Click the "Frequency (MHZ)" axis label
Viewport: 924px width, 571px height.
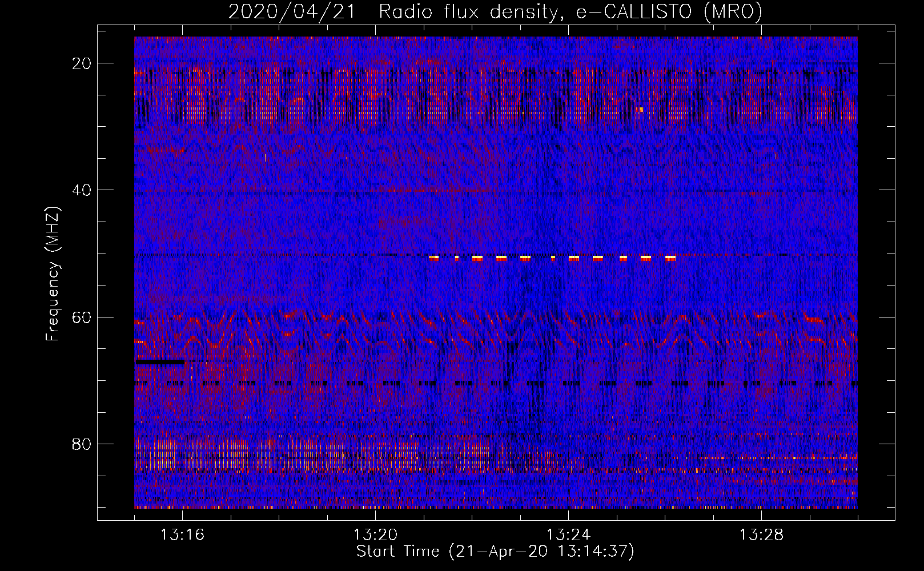[53, 274]
